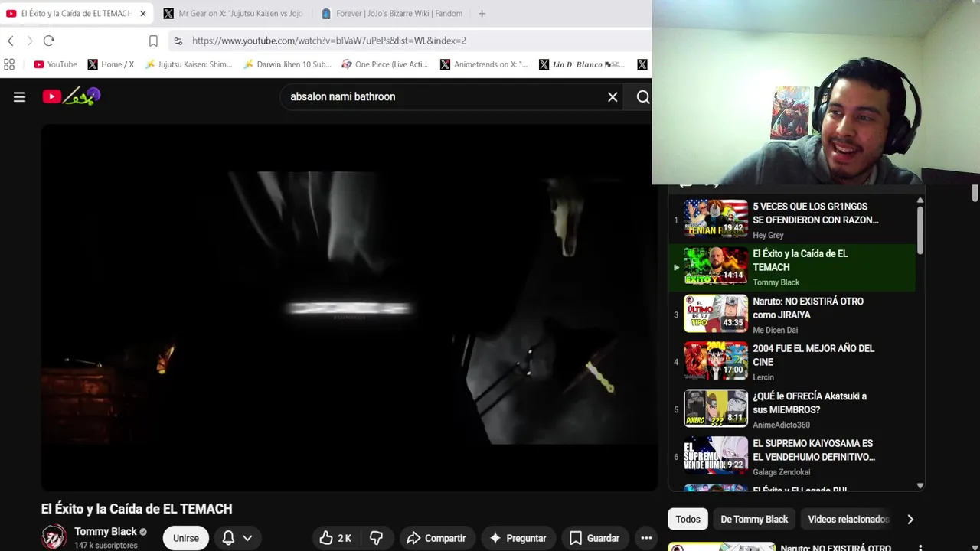
Task: Click the playlist panel scrollbar
Action: pyautogui.click(x=920, y=230)
